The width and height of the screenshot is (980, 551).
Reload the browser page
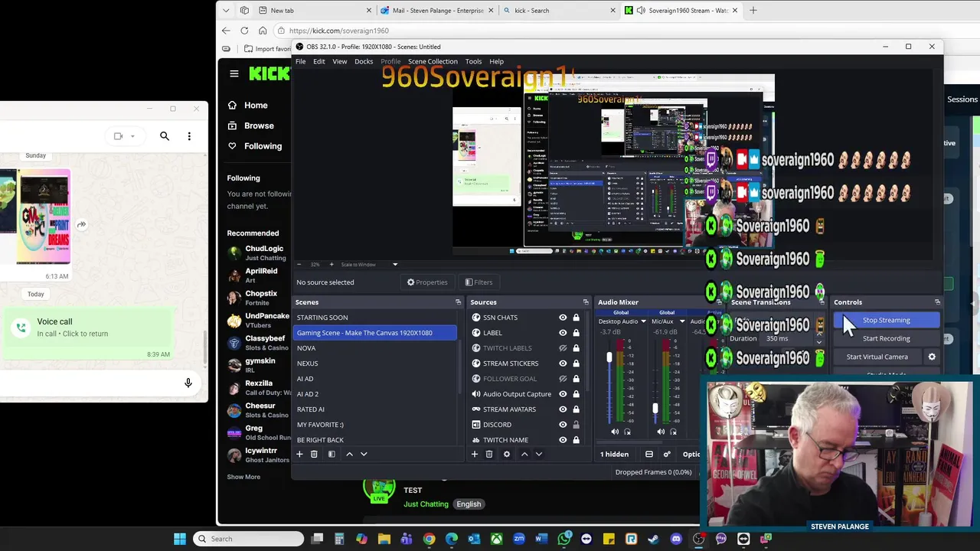click(244, 31)
